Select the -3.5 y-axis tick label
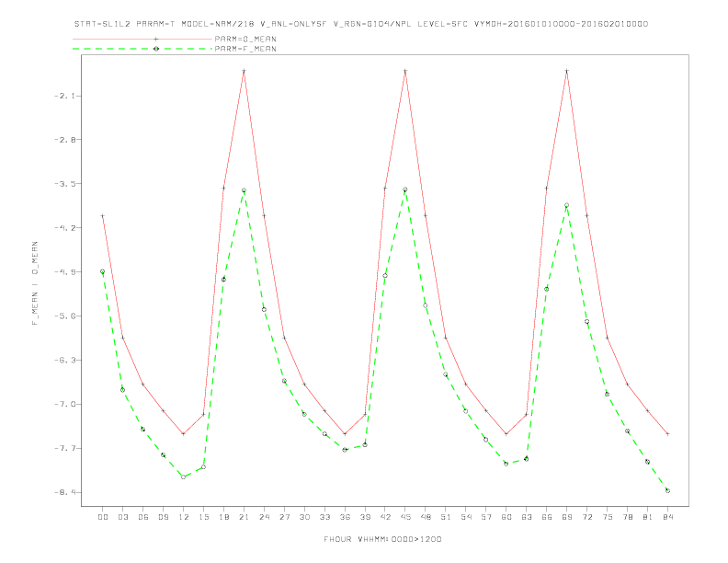Screen dimensions: 728x563 coord(64,183)
